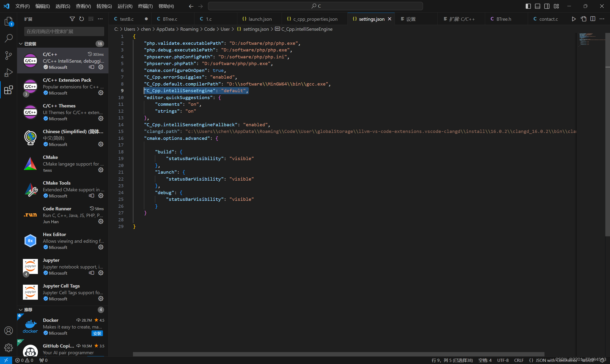Open the gear settings for the C/C++ extension

point(101,67)
